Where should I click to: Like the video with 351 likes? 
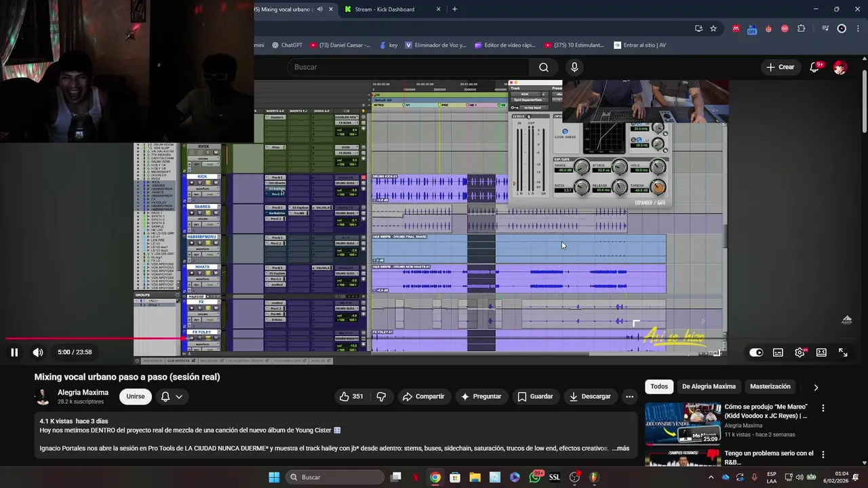(x=351, y=396)
